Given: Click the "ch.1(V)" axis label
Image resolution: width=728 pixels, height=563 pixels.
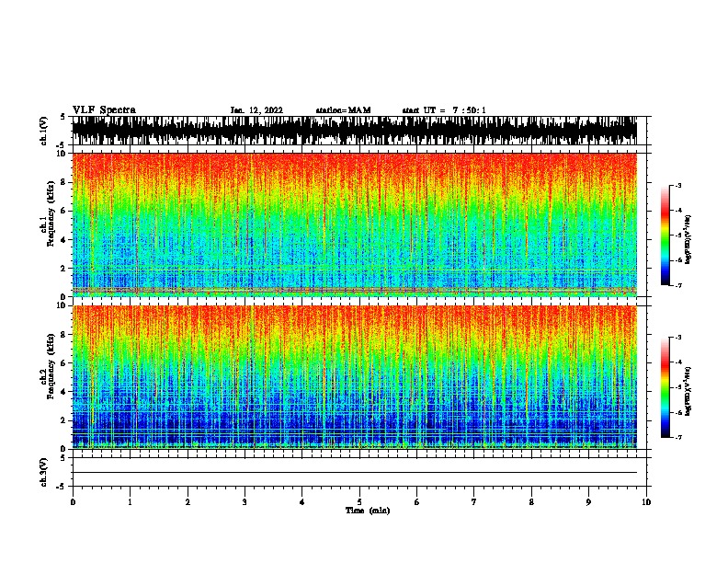Looking at the screenshot, I should click(44, 131).
